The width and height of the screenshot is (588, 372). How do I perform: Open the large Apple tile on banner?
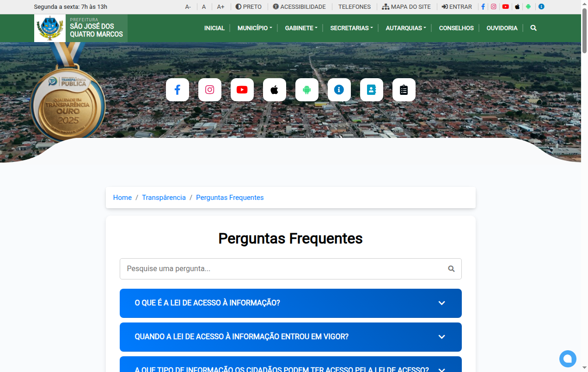(275, 90)
